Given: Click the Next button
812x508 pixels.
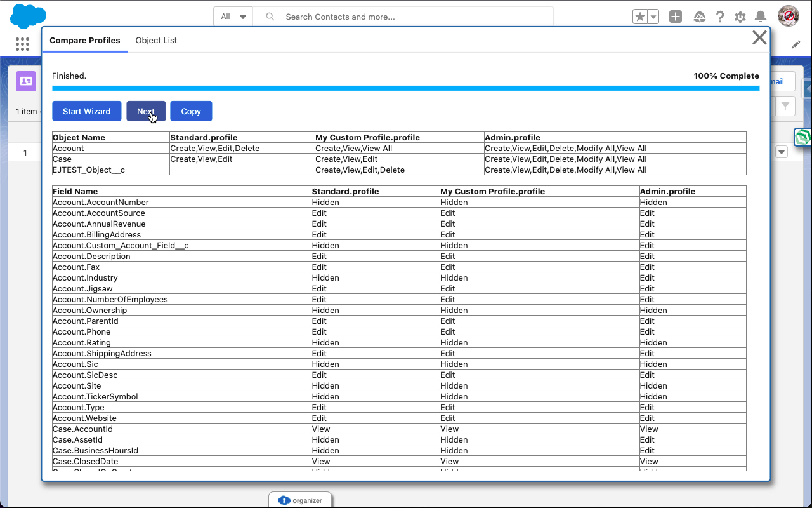Looking at the screenshot, I should [x=146, y=111].
